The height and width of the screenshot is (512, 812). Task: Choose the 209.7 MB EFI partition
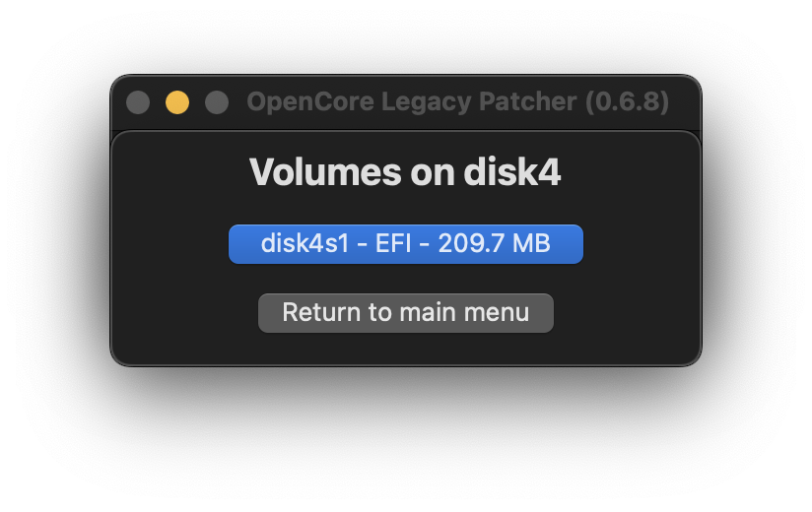click(x=405, y=244)
